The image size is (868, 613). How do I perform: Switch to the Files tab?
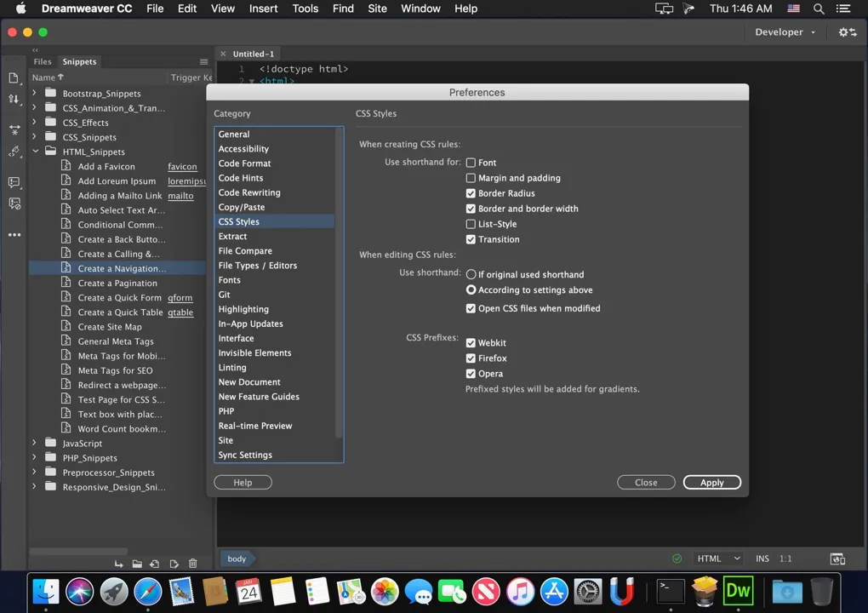(x=42, y=61)
